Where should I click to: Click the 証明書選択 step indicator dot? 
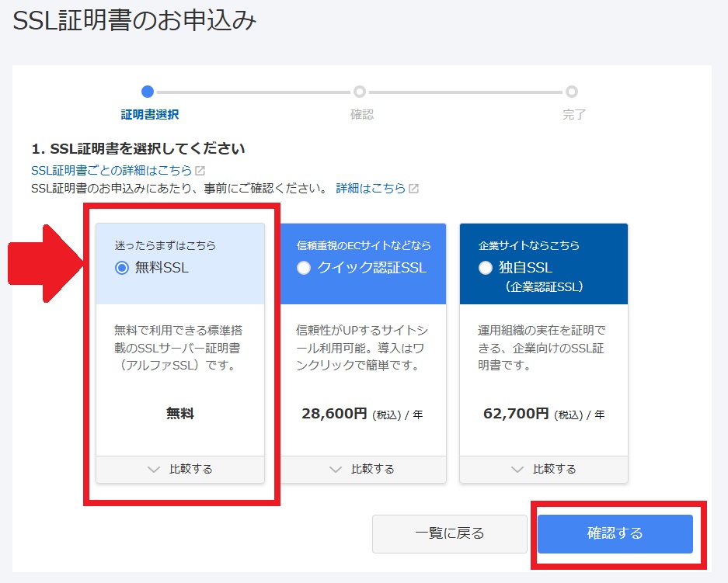[x=148, y=92]
